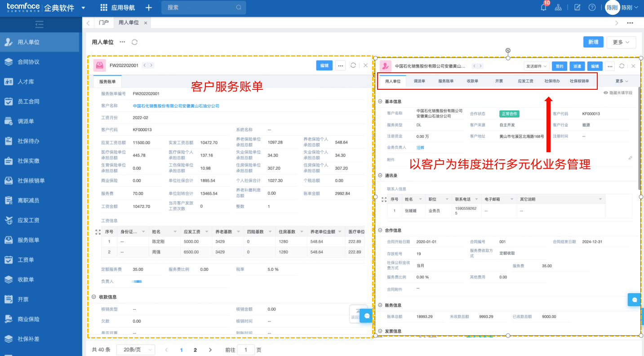Expand the 更多 dropdown at top right
Screen dimensions: 644x356
click(621, 42)
